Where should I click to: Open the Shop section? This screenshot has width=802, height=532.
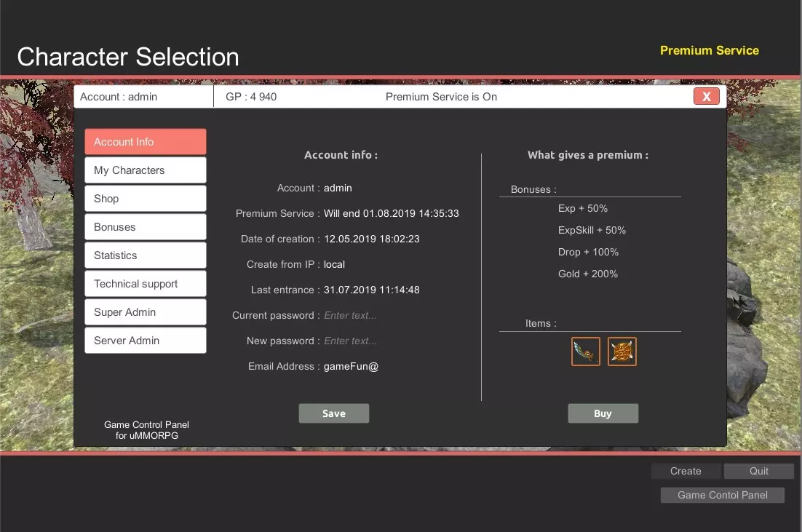click(x=145, y=198)
